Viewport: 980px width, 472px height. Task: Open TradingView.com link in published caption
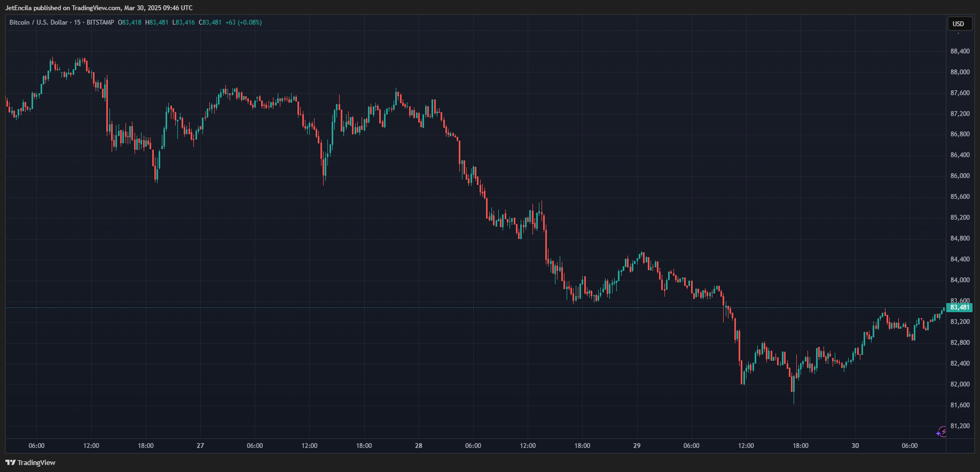click(x=96, y=8)
